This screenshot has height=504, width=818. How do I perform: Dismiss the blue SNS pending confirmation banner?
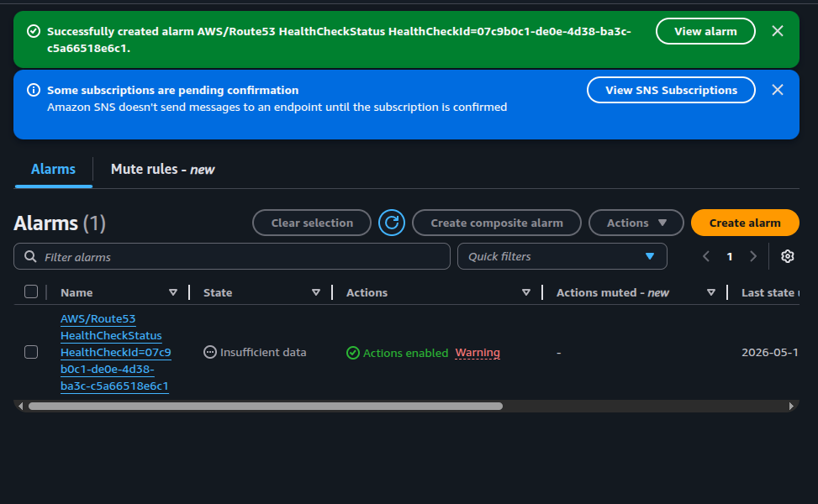click(x=778, y=90)
